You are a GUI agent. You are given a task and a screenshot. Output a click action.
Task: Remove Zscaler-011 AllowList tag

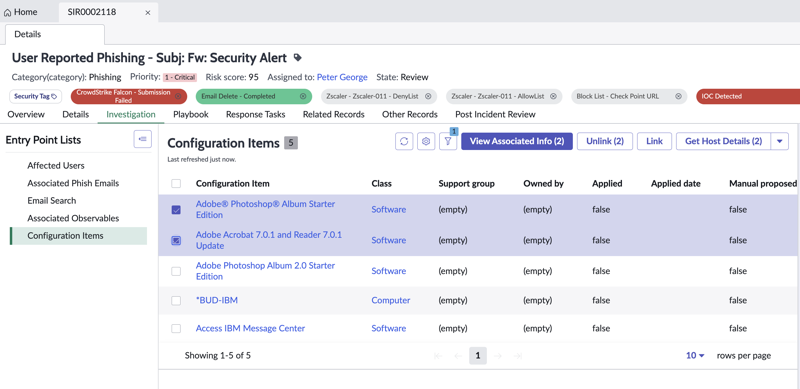(553, 96)
